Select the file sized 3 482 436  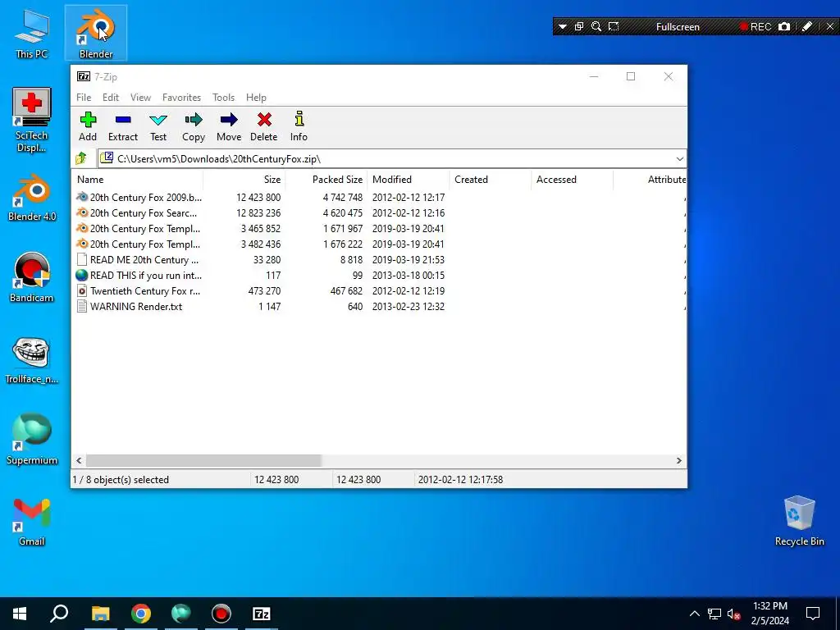pos(139,244)
